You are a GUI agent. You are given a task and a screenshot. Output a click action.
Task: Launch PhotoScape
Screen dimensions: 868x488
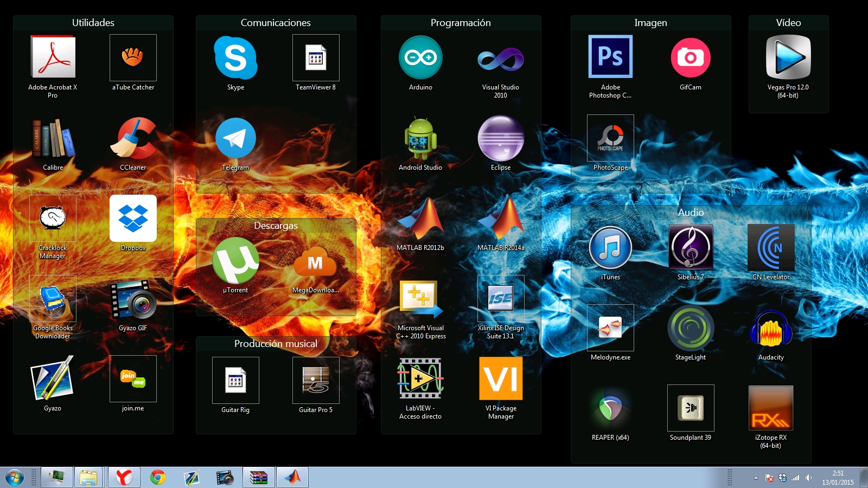[610, 138]
